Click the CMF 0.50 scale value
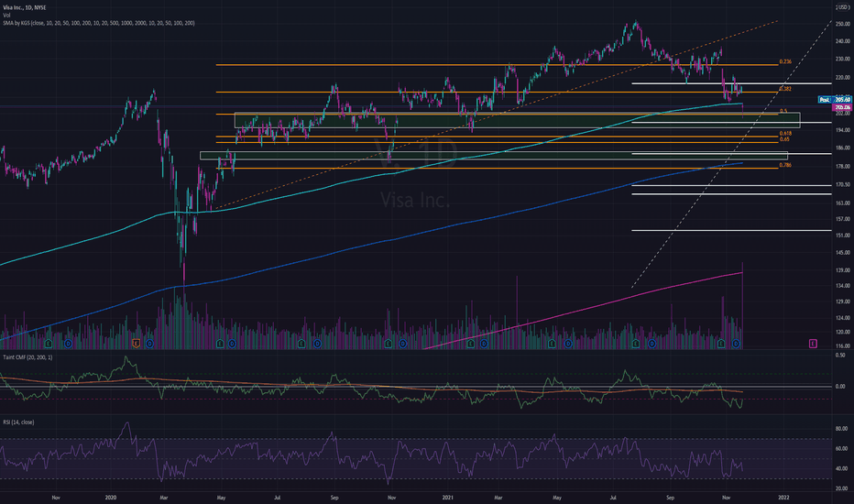 (x=840, y=355)
